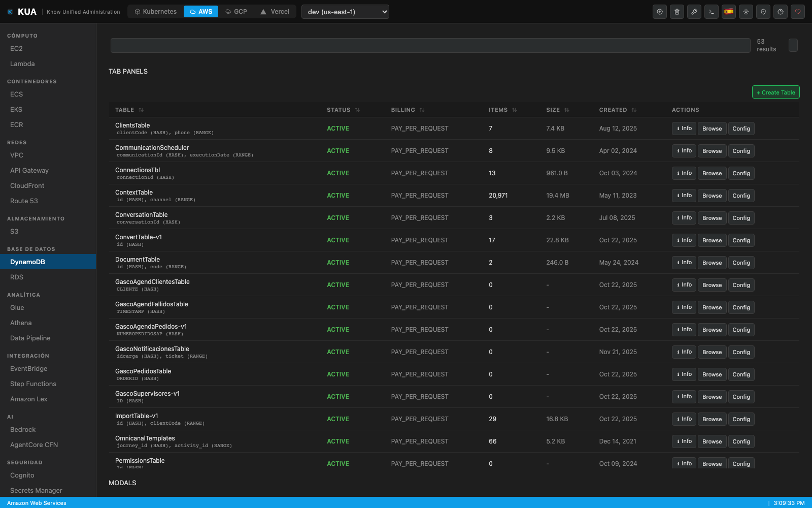Viewport: 812px width, 508px height.
Task: Click the KUA logo icon
Action: coord(10,12)
